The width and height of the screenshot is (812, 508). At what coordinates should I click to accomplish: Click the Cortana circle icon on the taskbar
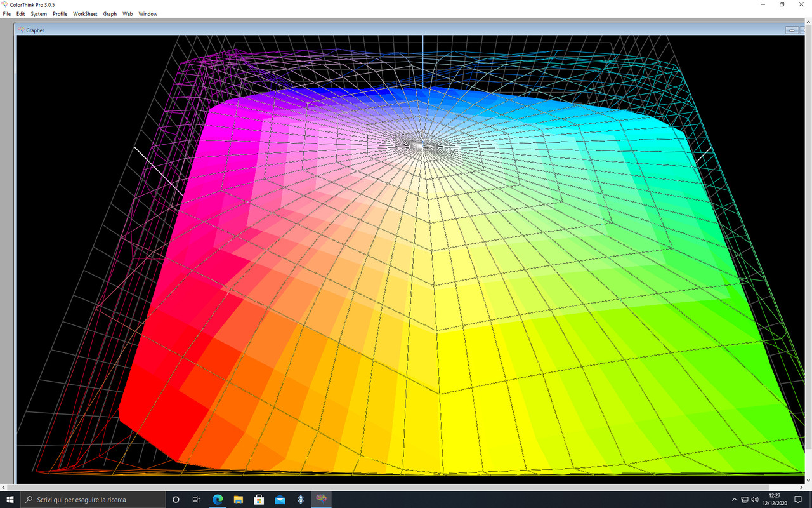[176, 499]
